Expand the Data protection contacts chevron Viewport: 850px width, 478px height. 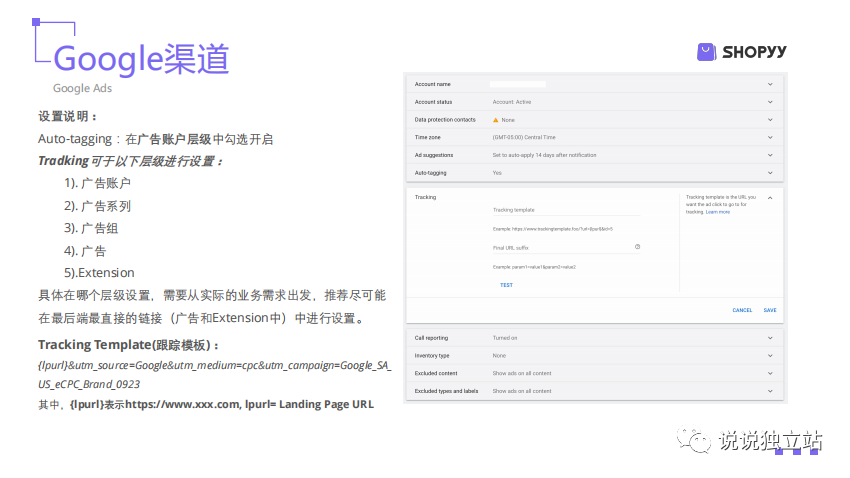[770, 120]
